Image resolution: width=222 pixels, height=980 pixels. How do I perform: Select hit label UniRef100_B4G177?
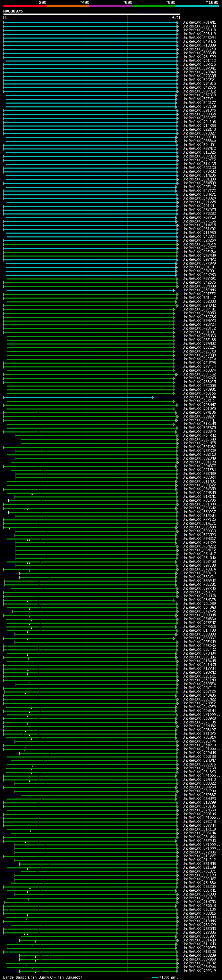click(x=199, y=103)
